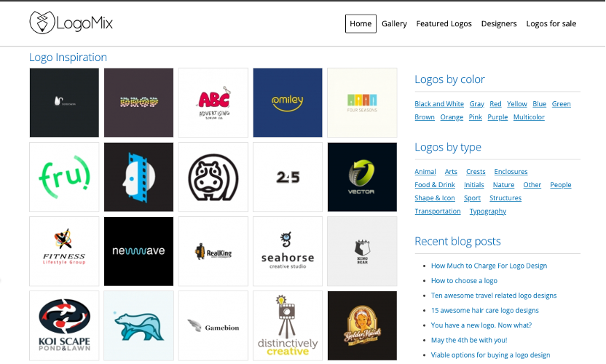Filter logos by Purple color

[x=497, y=117]
